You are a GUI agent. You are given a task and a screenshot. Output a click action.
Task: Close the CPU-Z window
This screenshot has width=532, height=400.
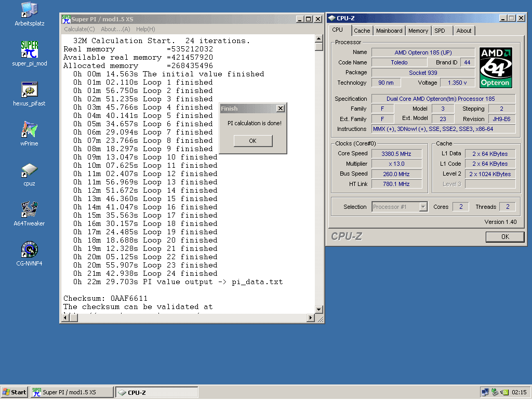[x=521, y=18]
